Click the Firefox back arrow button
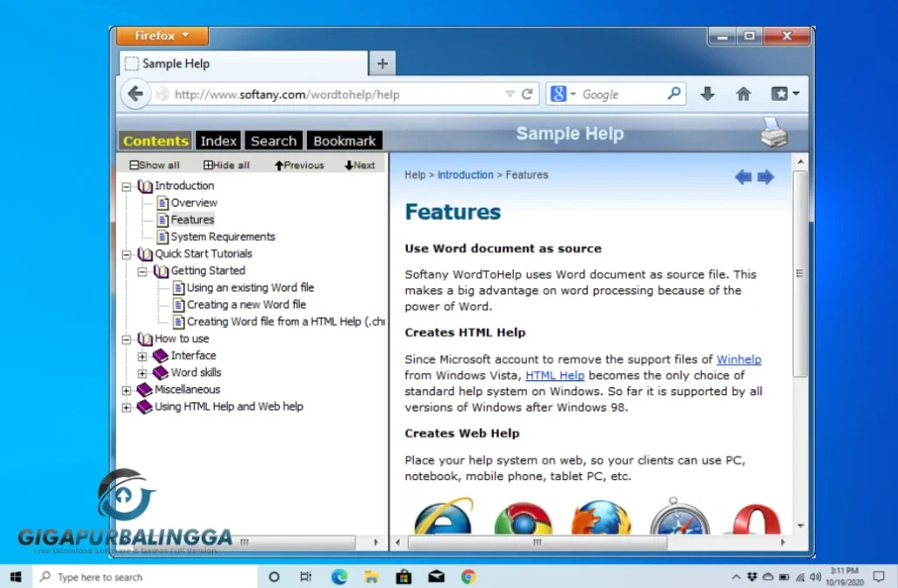The height and width of the screenshot is (588, 898). click(x=135, y=94)
